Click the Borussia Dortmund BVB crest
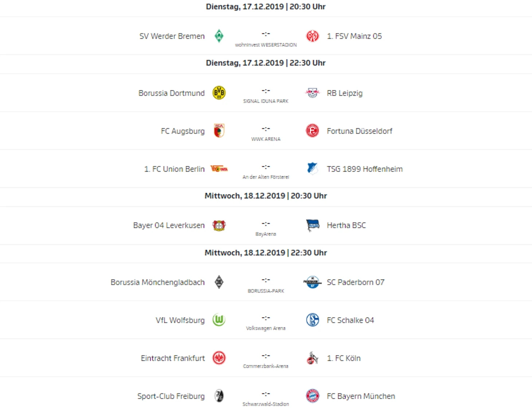Viewport: 532px width, 410px height. [219, 93]
